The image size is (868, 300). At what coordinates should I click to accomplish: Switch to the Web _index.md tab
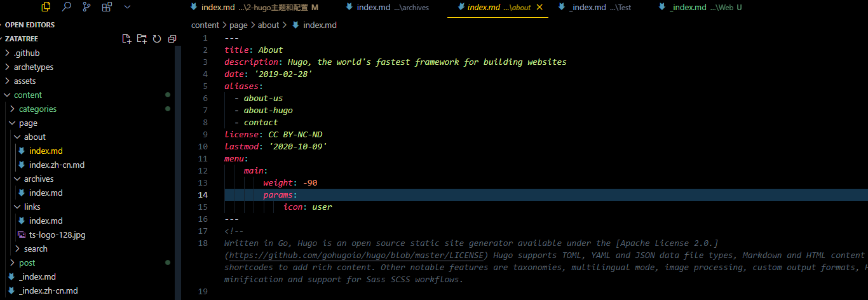click(x=701, y=8)
